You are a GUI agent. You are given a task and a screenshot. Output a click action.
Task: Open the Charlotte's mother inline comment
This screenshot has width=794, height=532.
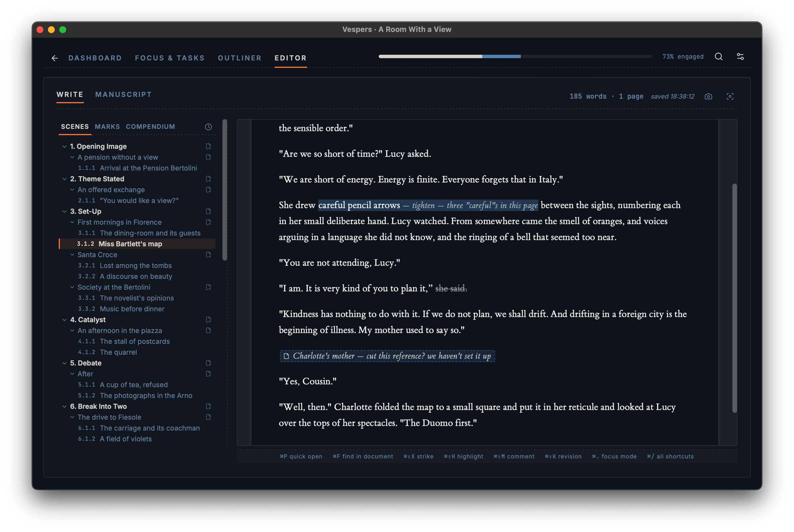click(387, 356)
